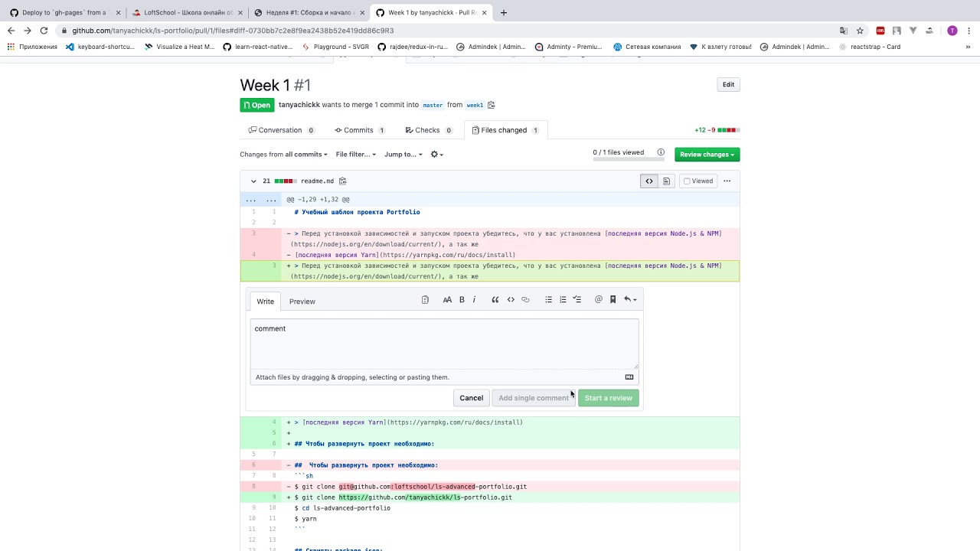Reference an issue with the bookmark icon
This screenshot has width=980, height=551.
612,300
